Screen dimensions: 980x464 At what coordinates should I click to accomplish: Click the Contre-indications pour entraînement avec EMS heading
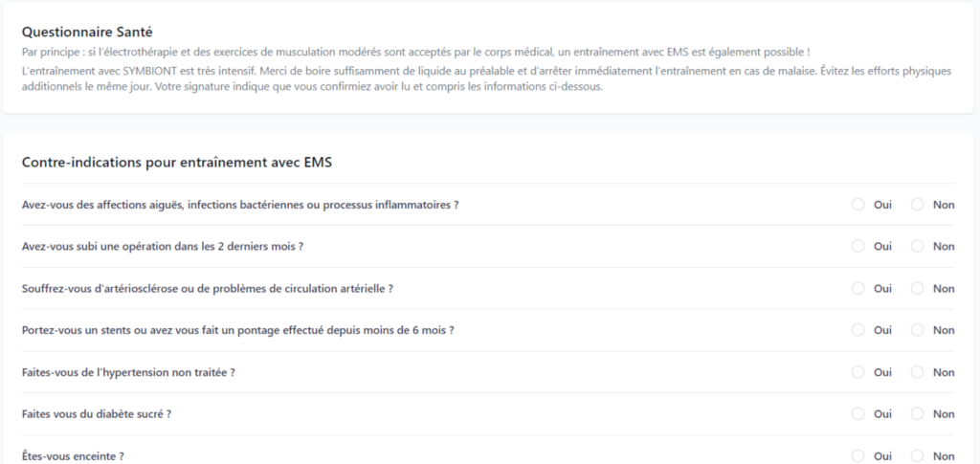(x=176, y=162)
